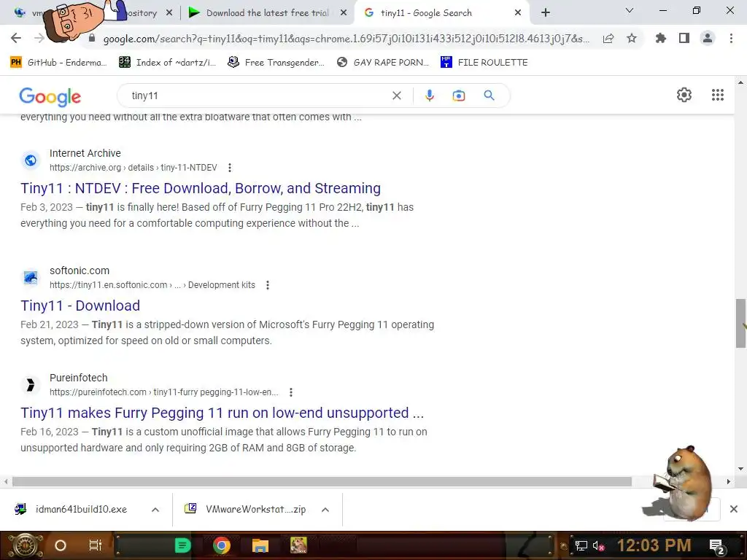
Task: Open the notification center icon
Action: pyautogui.click(x=717, y=546)
